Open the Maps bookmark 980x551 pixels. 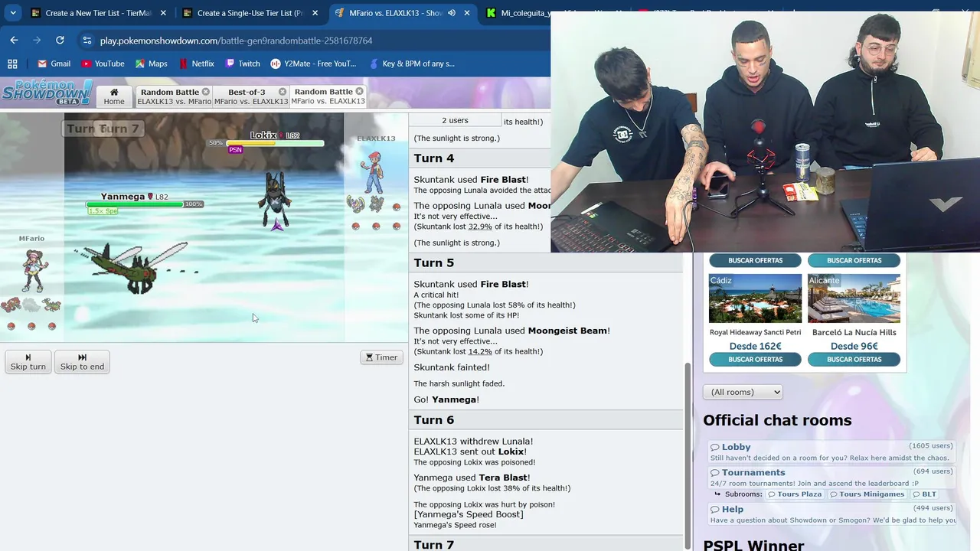[151, 64]
